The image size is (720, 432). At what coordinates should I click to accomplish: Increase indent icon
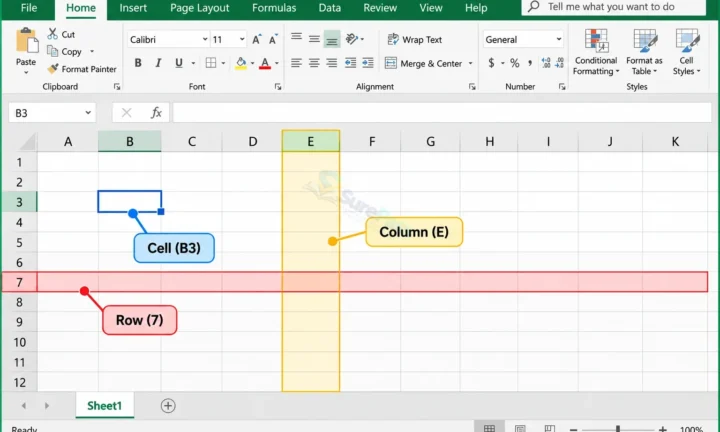click(x=368, y=63)
